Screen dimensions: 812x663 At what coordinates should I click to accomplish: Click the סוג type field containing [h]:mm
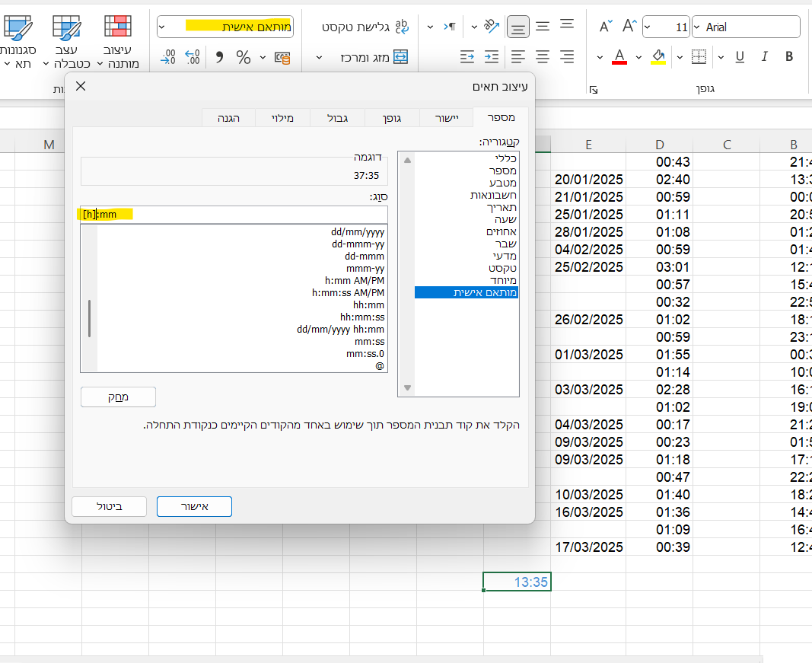pyautogui.click(x=234, y=215)
